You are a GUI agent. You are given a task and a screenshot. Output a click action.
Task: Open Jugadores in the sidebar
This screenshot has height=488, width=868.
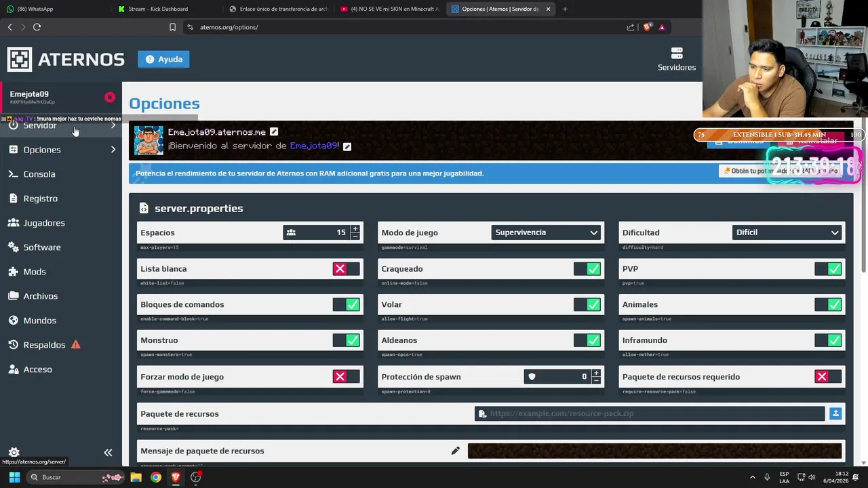(x=44, y=223)
